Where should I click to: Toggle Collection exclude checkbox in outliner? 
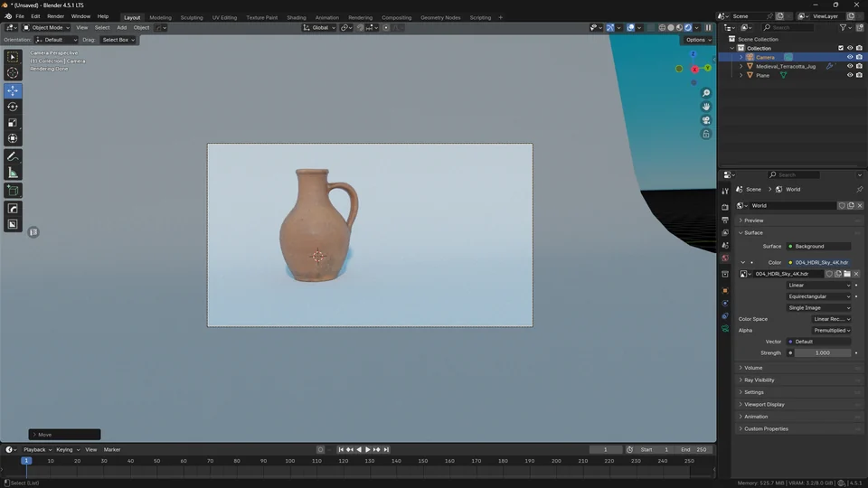(x=841, y=48)
